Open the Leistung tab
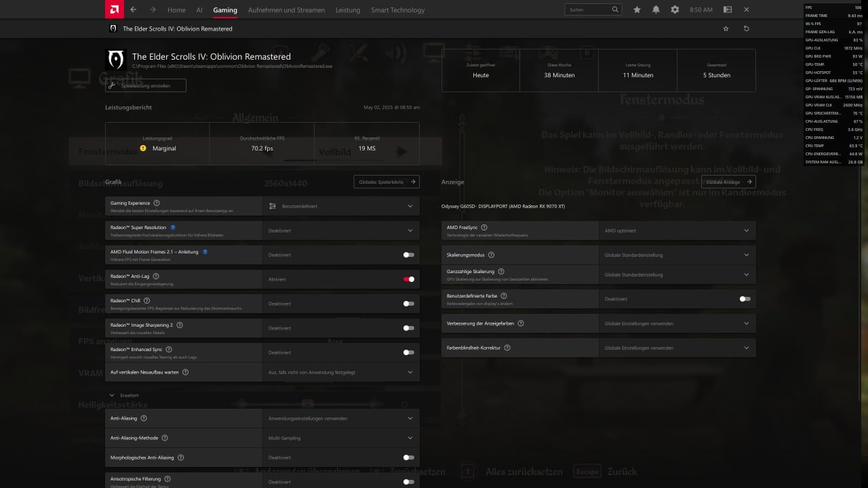 click(x=348, y=10)
